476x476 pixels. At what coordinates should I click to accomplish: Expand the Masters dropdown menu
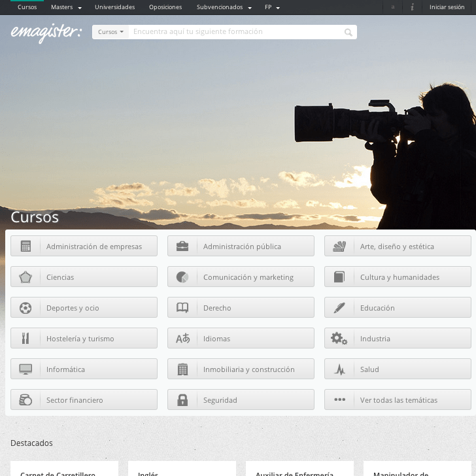(x=66, y=7)
